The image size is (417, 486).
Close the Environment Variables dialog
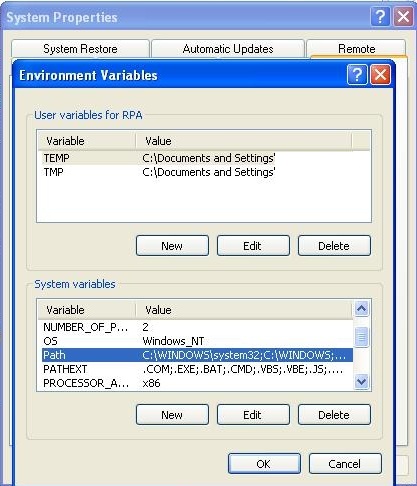point(380,75)
